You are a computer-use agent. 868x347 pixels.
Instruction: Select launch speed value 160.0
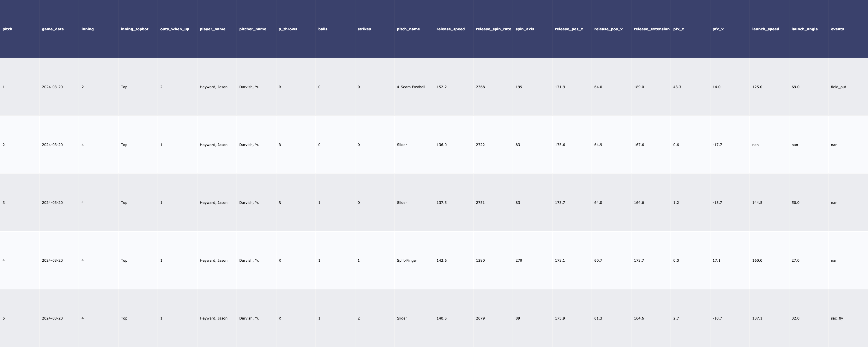coord(757,261)
